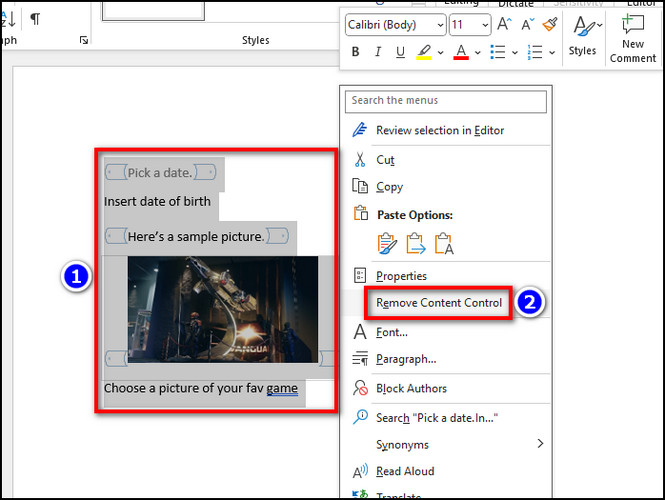
Task: Open the Calibri (Body) font name box
Action: pyautogui.click(x=396, y=25)
